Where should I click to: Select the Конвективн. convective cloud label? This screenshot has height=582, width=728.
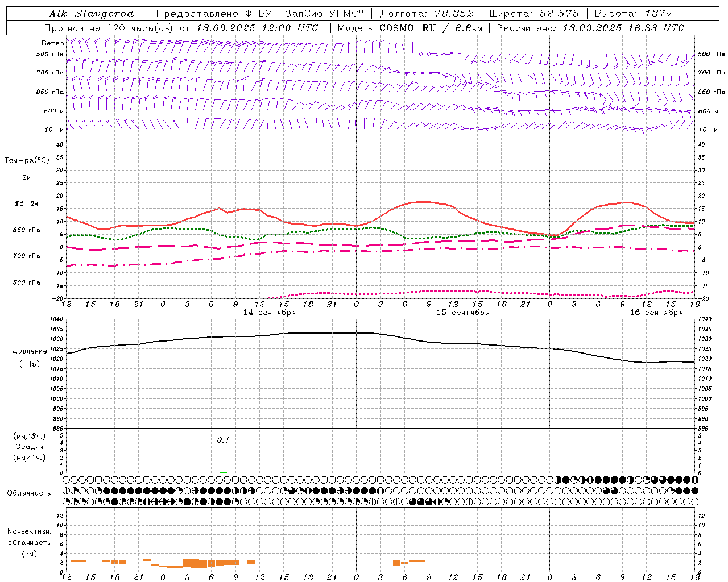tap(29, 531)
